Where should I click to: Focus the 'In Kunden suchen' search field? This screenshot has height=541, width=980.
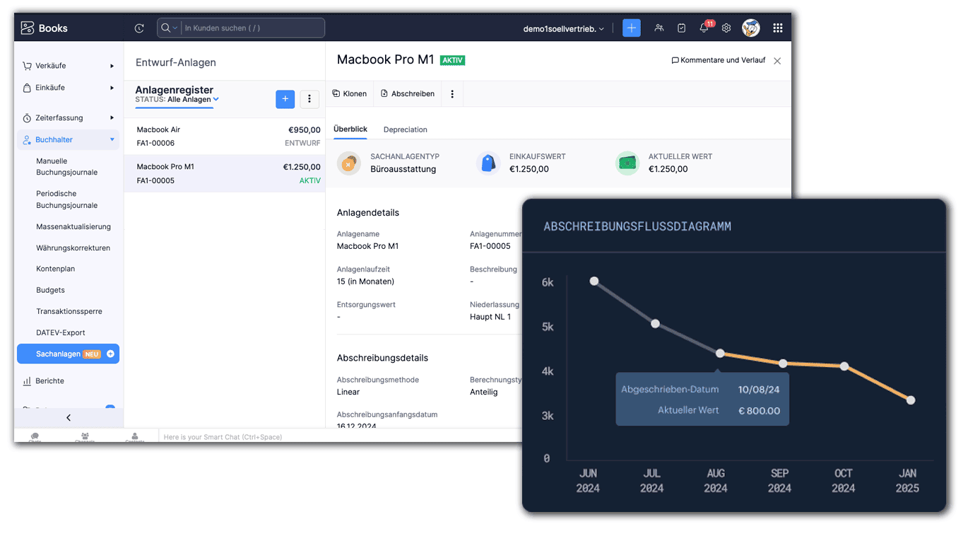point(252,28)
